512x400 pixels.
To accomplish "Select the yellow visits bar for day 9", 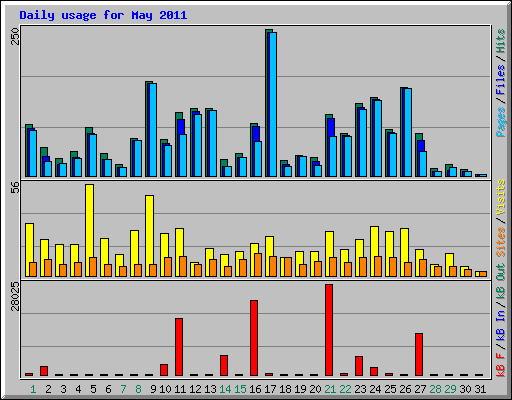I will click(x=149, y=236).
